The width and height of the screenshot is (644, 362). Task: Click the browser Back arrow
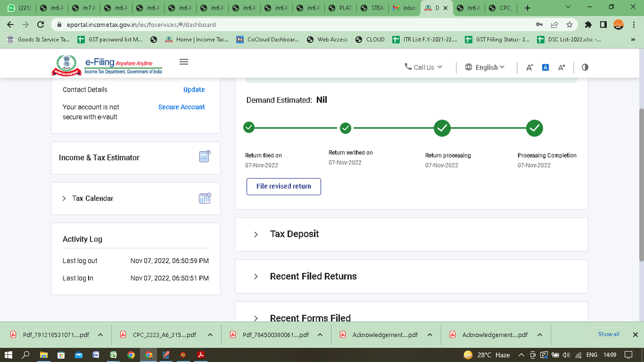(11, 25)
